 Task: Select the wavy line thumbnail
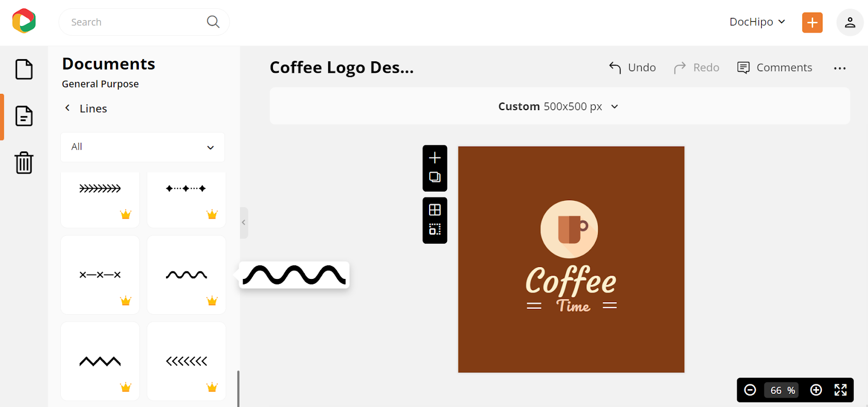click(x=187, y=275)
